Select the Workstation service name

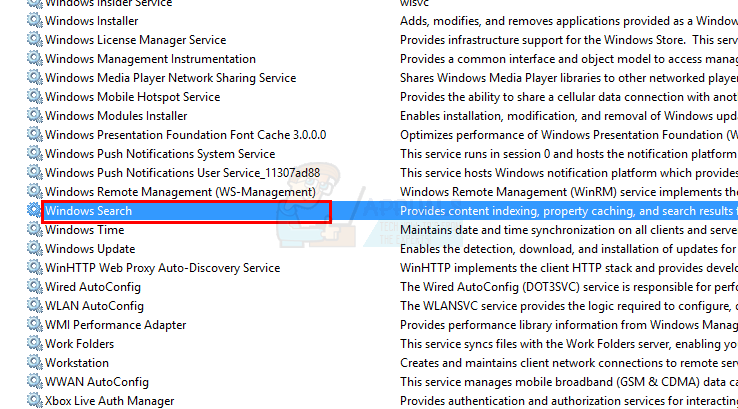[x=77, y=363]
